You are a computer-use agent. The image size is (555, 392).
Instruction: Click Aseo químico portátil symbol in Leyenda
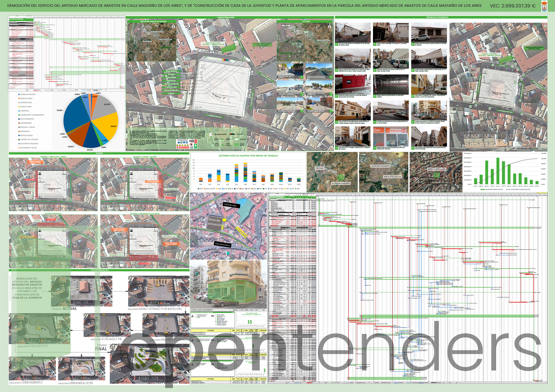coord(211,135)
